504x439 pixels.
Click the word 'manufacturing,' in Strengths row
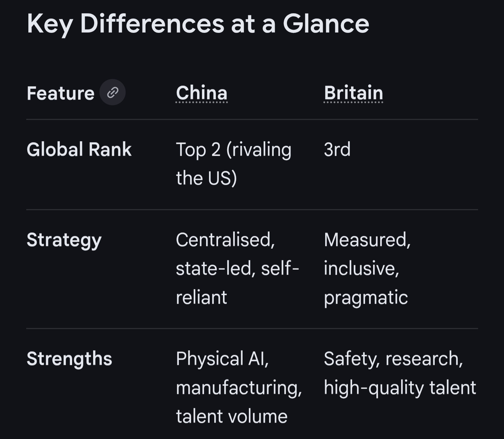[x=239, y=388]
